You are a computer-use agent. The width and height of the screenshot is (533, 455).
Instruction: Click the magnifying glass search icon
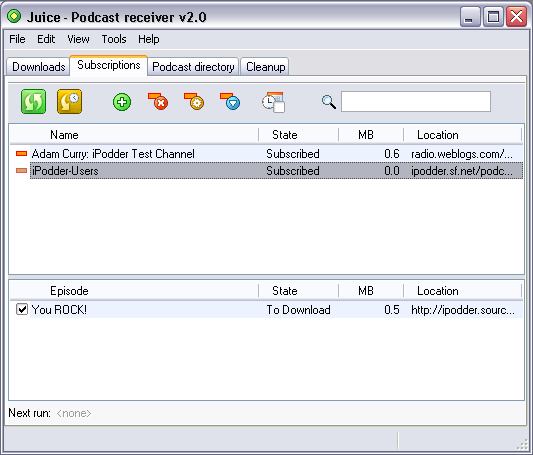point(329,102)
